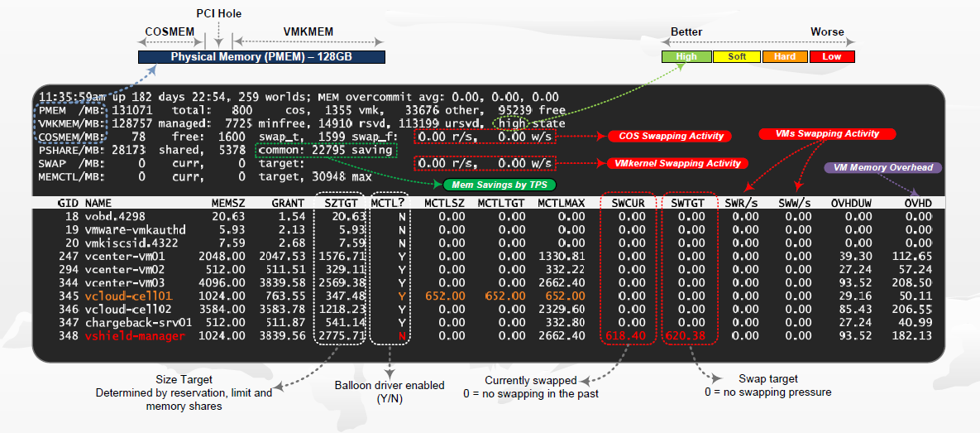The image size is (980, 433).
Task: Click the Mem Savings by TPS label
Action: pyautogui.click(x=499, y=185)
